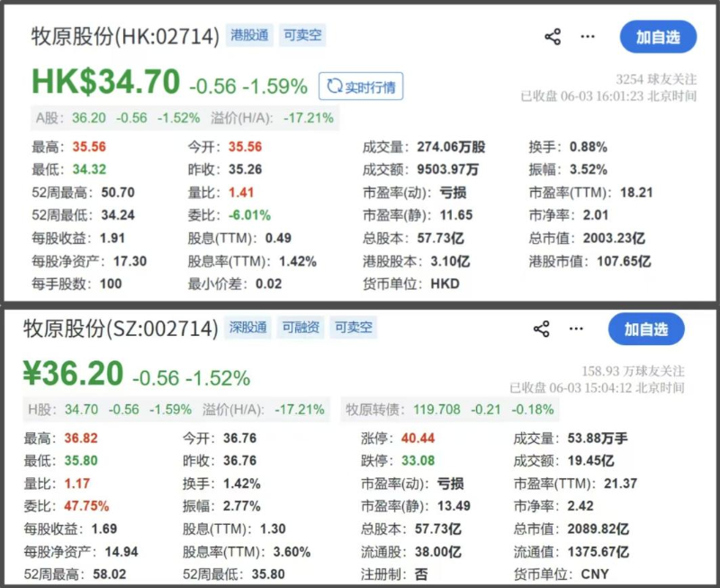This screenshot has width=720, height=588.
Task: Click the 实时行情 refresh button
Action: [361, 86]
